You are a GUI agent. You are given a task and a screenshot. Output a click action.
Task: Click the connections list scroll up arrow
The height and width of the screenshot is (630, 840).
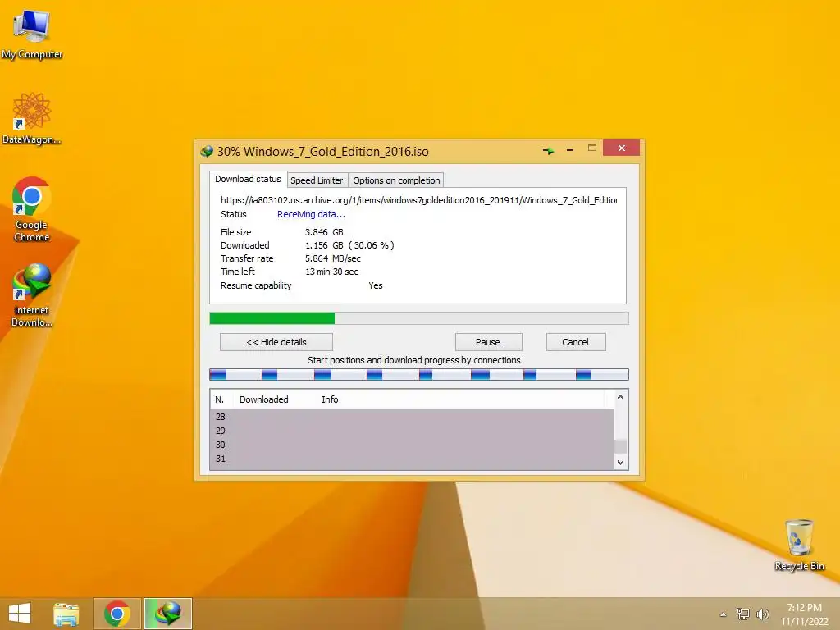click(620, 397)
